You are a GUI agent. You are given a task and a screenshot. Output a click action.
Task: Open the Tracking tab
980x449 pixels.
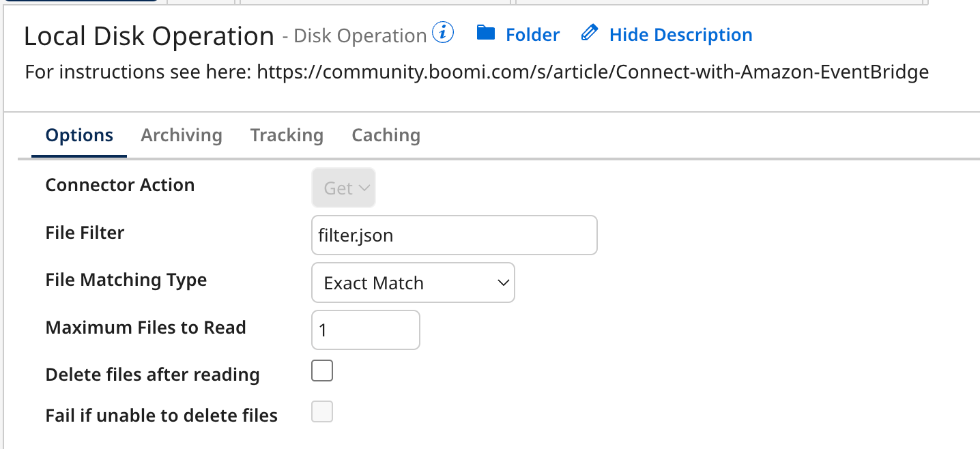[x=287, y=135]
